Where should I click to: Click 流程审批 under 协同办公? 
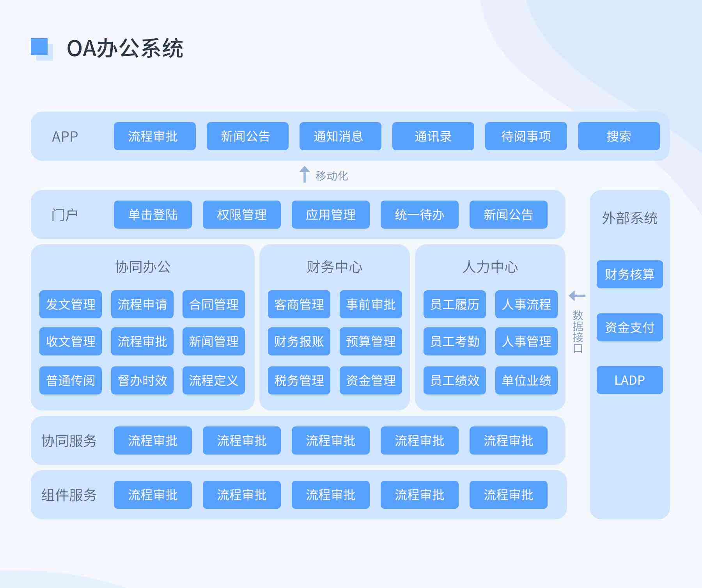142,341
